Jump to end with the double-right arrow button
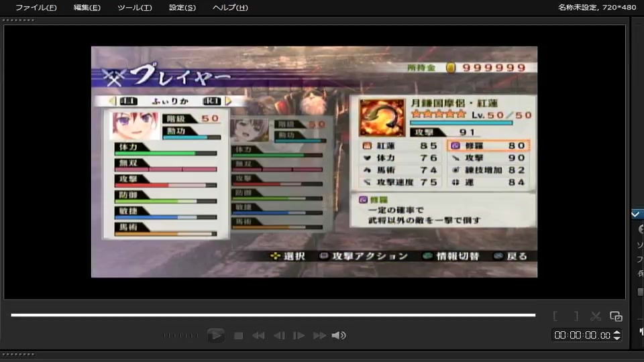Image resolution: width=644 pixels, height=362 pixels. coord(319,336)
